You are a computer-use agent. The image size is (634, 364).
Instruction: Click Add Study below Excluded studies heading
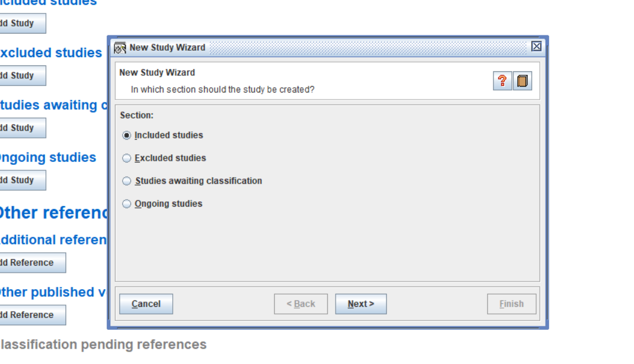coord(21,76)
